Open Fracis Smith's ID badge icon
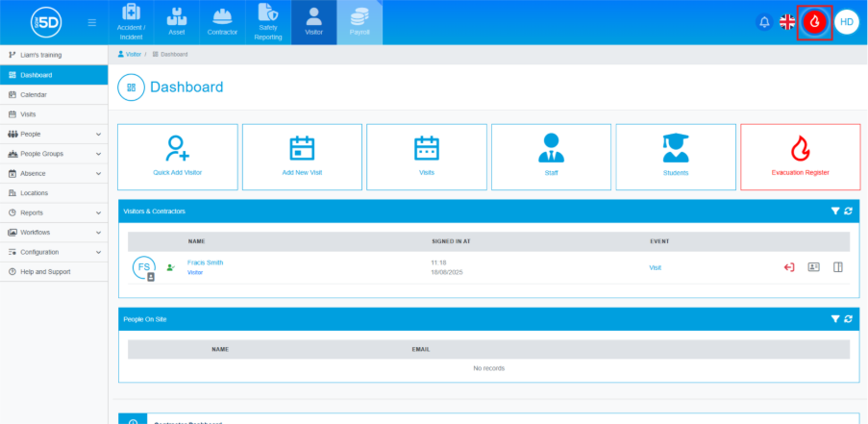 coord(814,266)
